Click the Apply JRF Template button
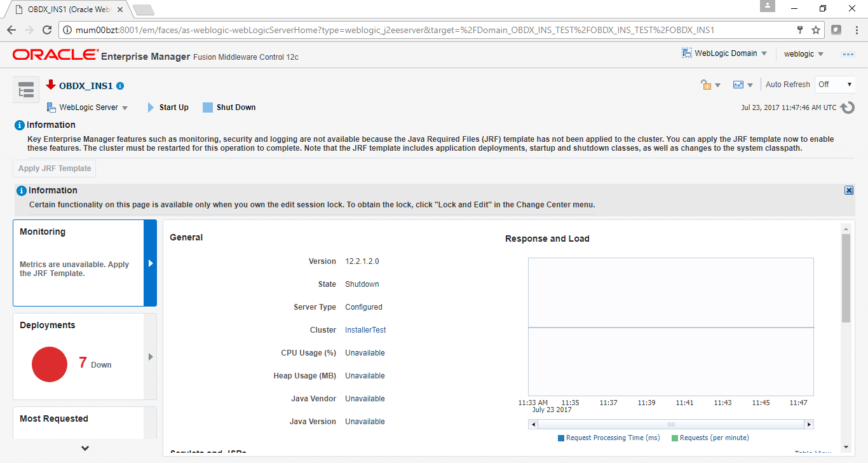 (x=55, y=169)
